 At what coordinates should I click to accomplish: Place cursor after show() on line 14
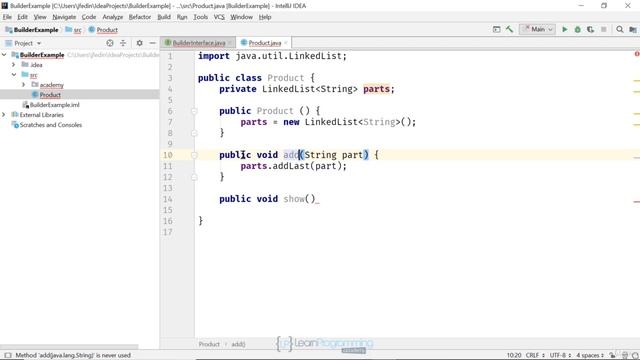tap(316, 199)
